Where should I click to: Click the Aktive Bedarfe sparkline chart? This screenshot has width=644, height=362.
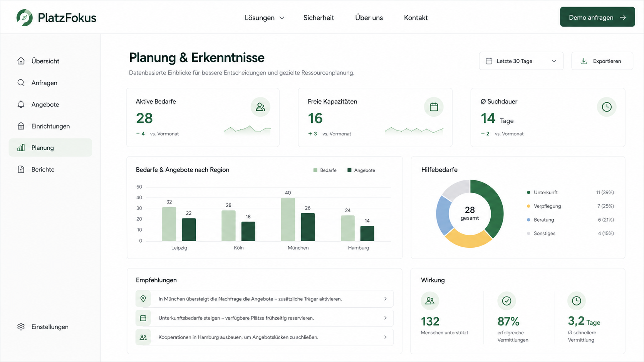tap(247, 130)
